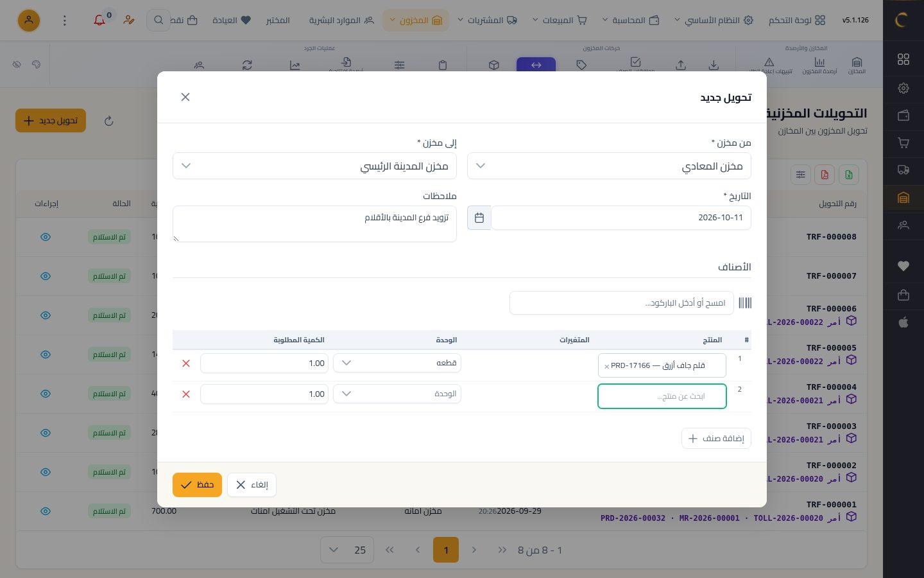
Task: Click the dashboard grid icon in sidebar
Action: point(903,59)
